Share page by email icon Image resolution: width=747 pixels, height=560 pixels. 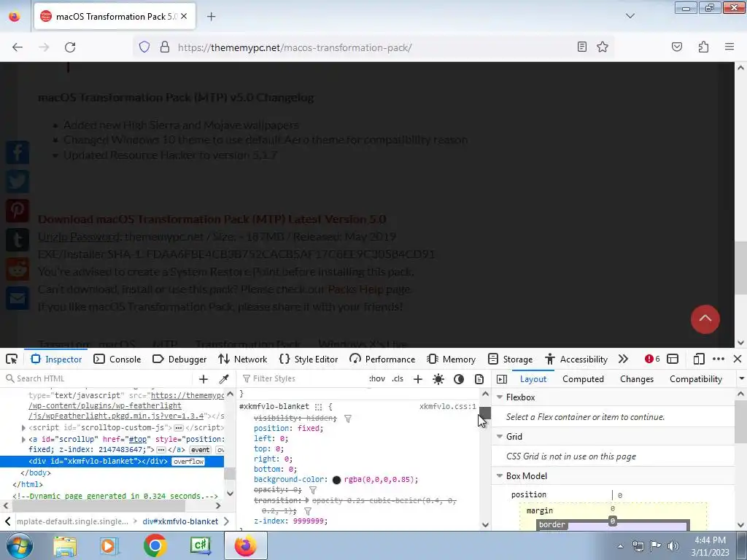coord(18,298)
